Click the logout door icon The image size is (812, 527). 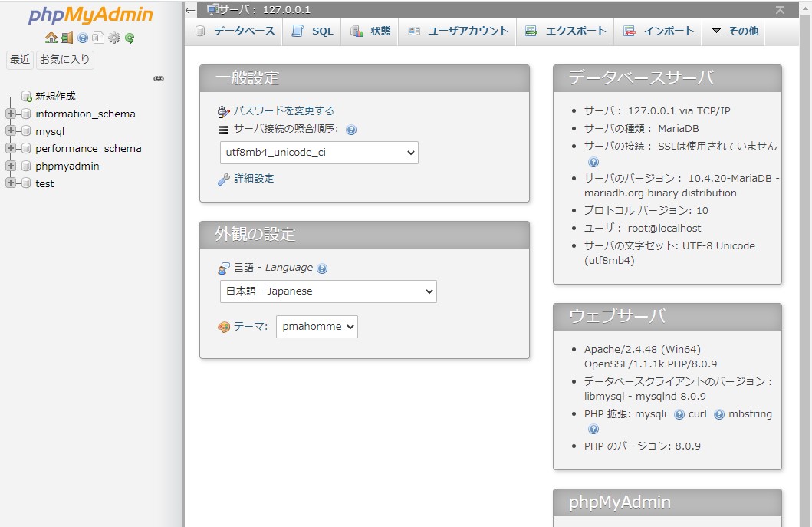pyautogui.click(x=67, y=38)
